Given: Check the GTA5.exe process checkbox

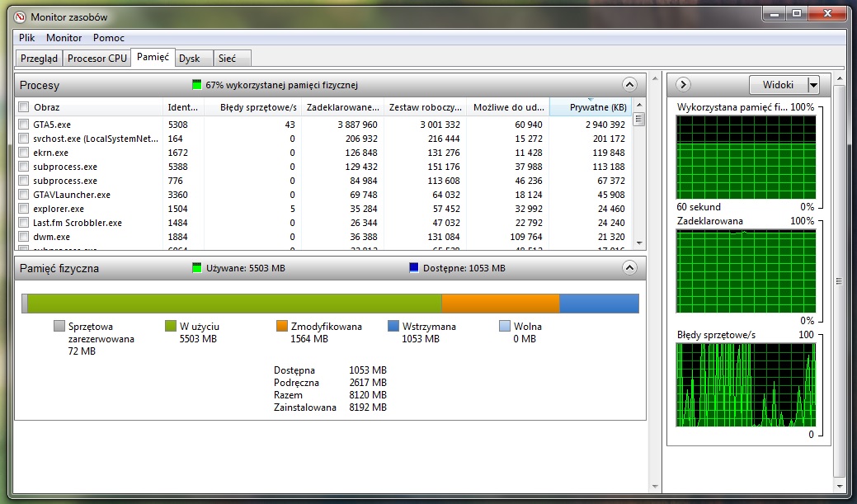Looking at the screenshot, I should 23,124.
